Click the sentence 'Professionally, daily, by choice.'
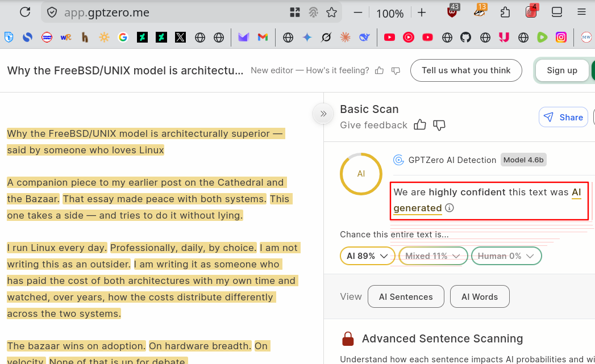595x364 pixels. [184, 248]
